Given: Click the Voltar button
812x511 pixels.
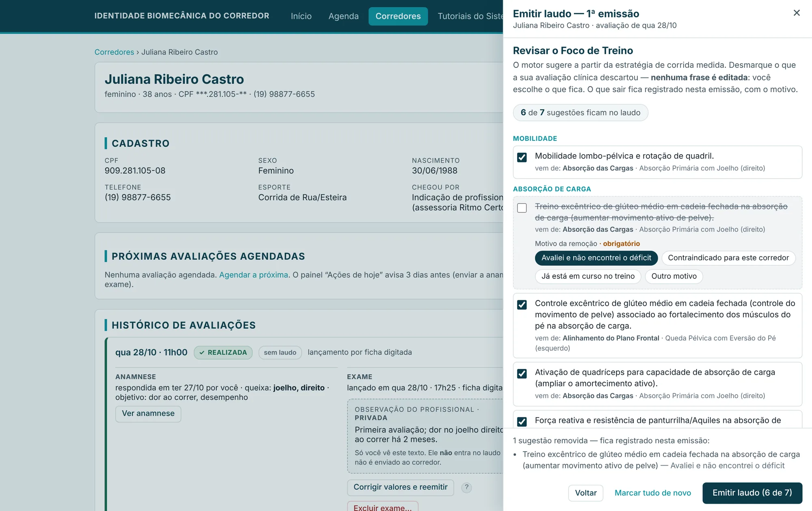Looking at the screenshot, I should point(586,493).
